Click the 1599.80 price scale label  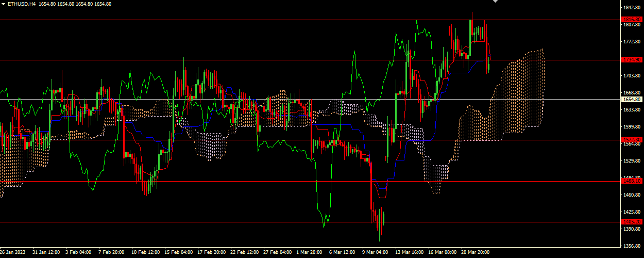click(x=632, y=127)
